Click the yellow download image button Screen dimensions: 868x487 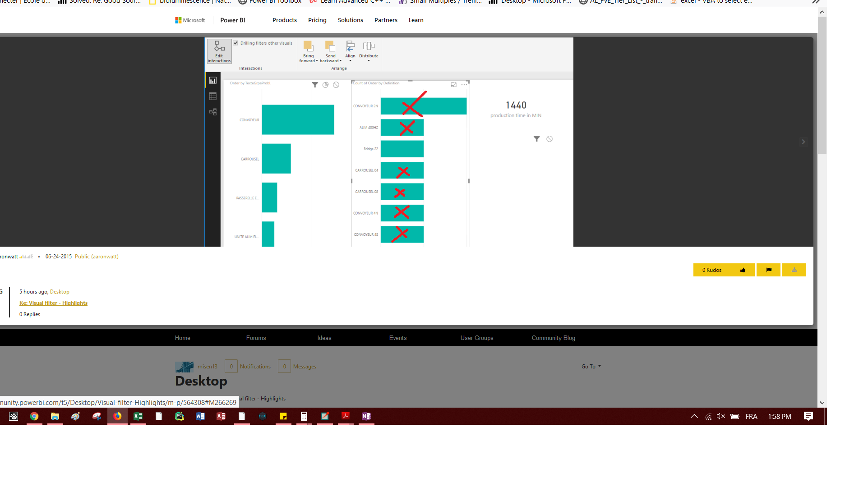(x=794, y=270)
